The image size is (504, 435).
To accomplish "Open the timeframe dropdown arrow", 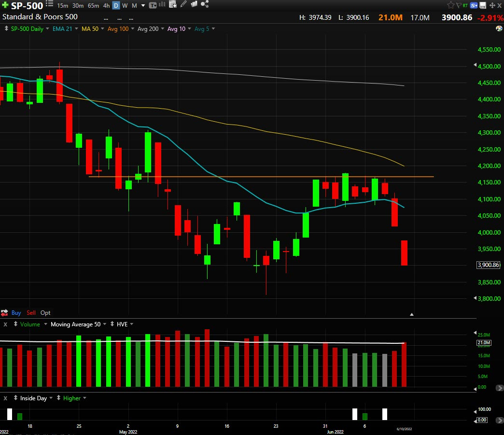I will (143, 5).
